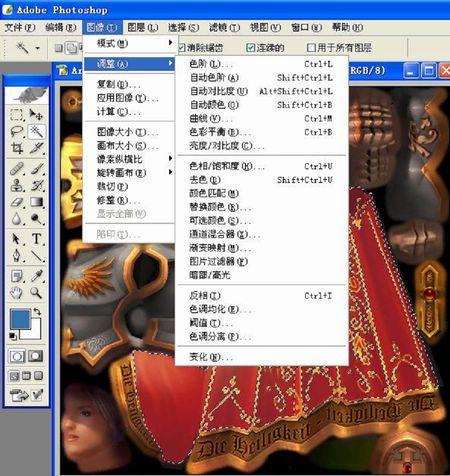Switch to Quick Mask mode
Screen dimensions: 450x476
pyautogui.click(x=36, y=356)
